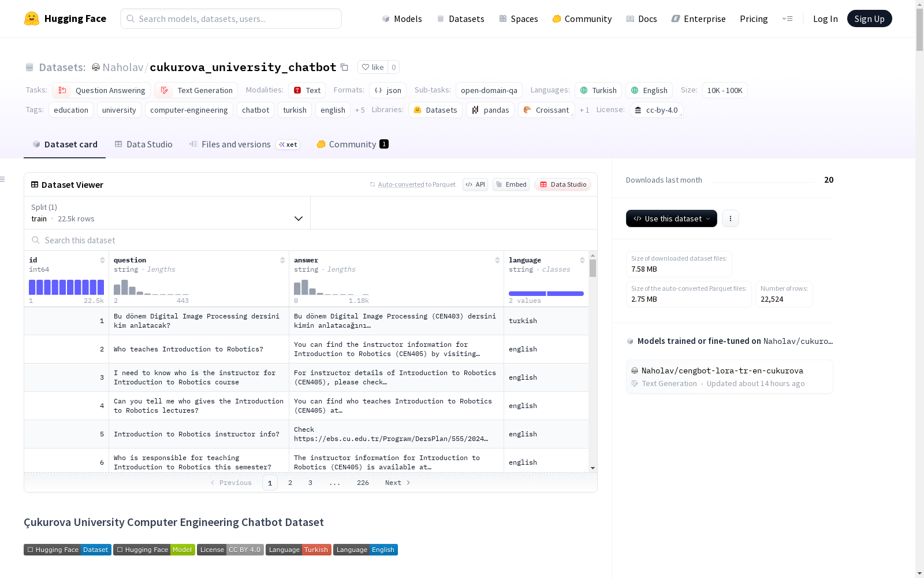Image resolution: width=924 pixels, height=578 pixels.
Task: Select the row with id 5
Action: (x=306, y=434)
